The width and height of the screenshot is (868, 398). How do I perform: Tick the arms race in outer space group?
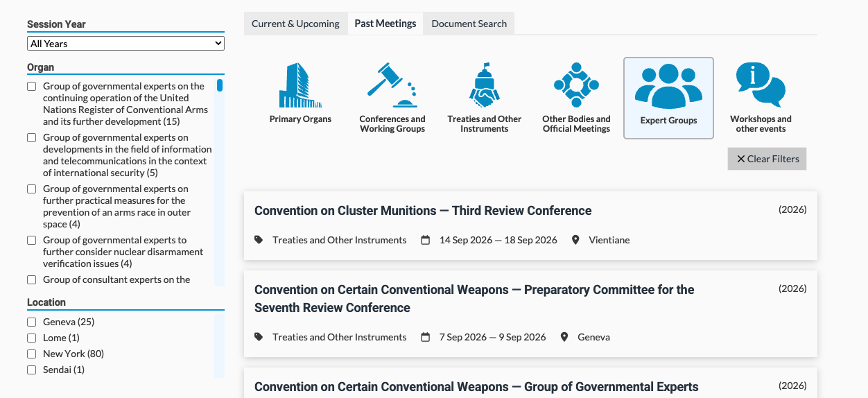click(x=32, y=189)
